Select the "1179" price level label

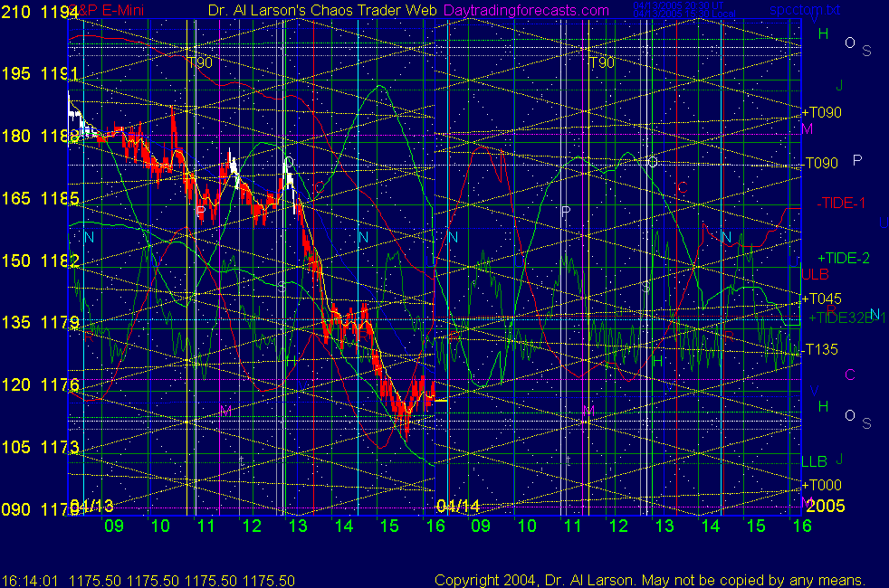tap(60, 322)
